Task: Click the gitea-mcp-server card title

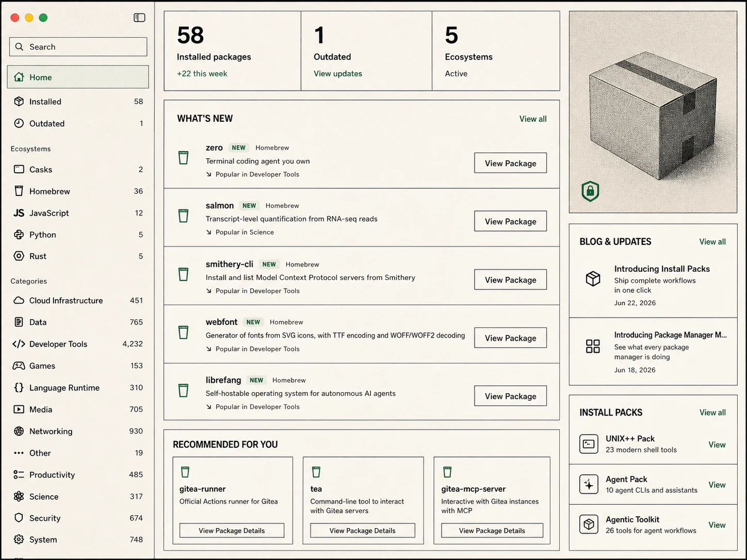Action: coord(474,489)
